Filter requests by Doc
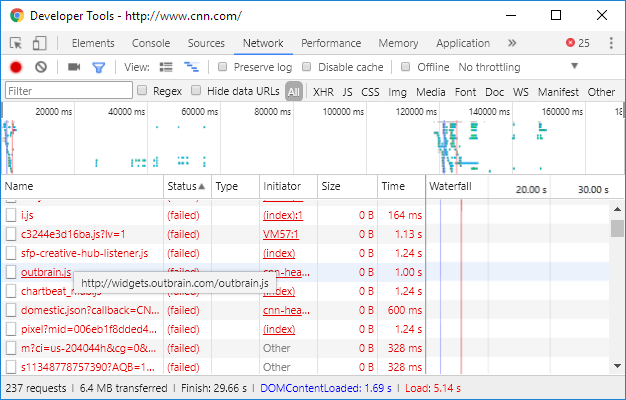The image size is (626, 400). click(494, 92)
